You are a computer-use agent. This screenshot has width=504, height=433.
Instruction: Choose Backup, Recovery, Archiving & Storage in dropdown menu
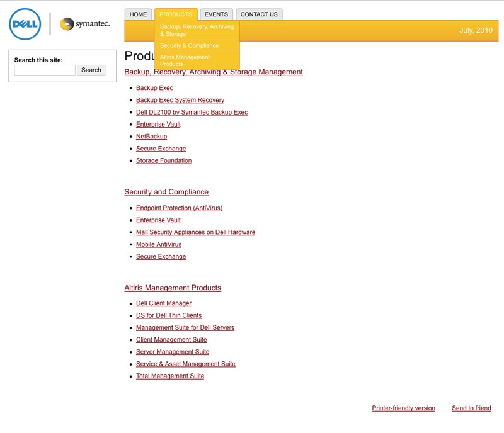[x=197, y=30]
